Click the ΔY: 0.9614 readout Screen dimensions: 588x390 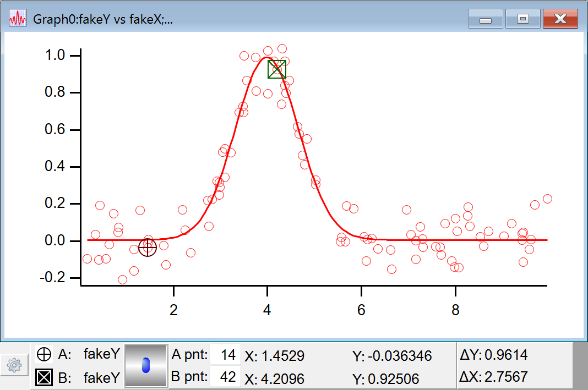tap(493, 355)
